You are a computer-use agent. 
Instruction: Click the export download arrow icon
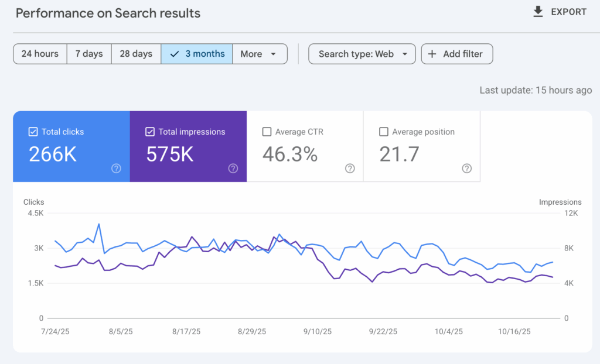tap(538, 12)
